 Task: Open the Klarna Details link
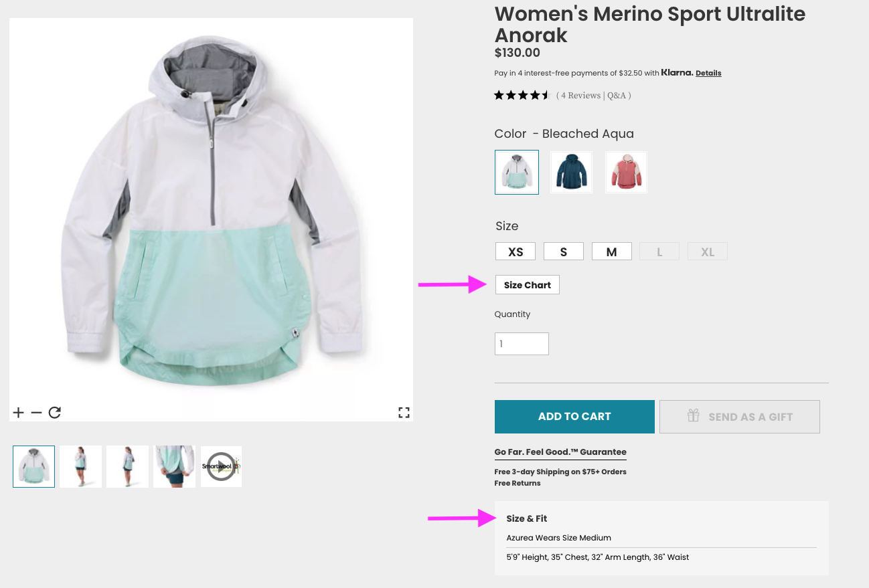[x=708, y=73]
